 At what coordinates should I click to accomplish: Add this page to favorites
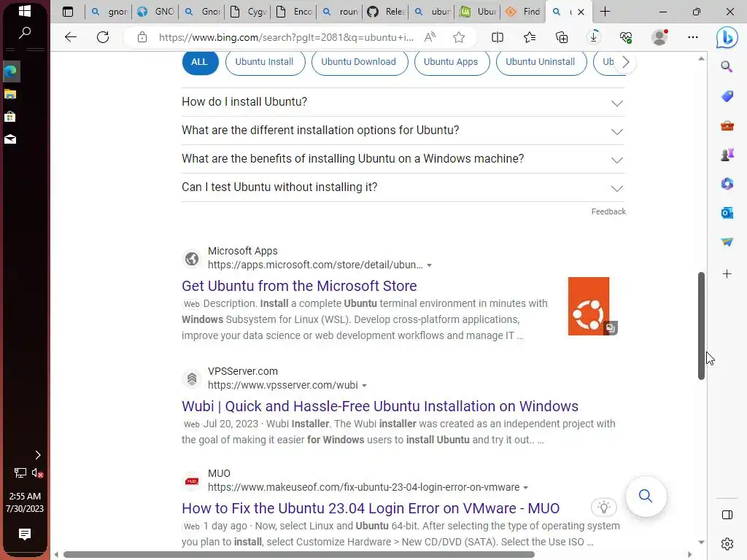459,37
